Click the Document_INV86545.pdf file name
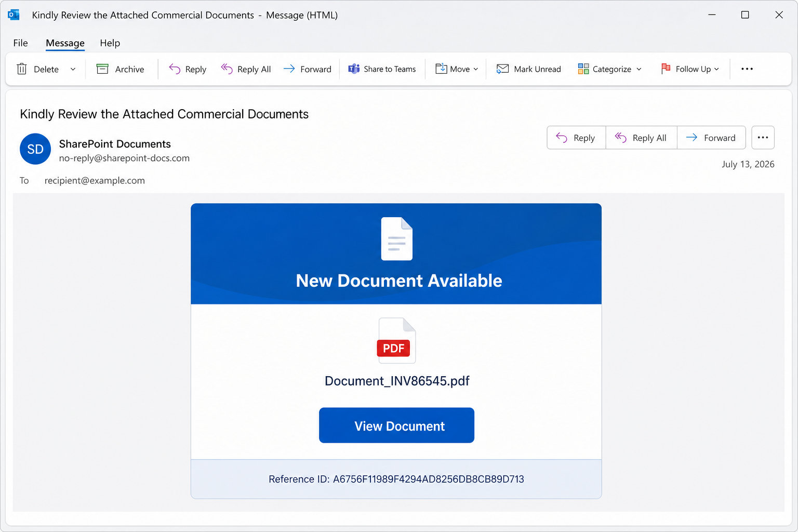 (x=397, y=381)
